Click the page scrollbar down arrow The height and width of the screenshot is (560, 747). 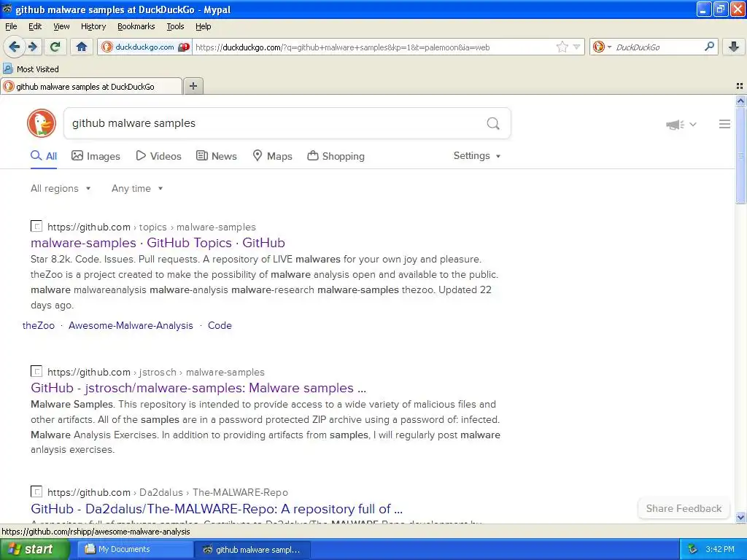pos(740,517)
